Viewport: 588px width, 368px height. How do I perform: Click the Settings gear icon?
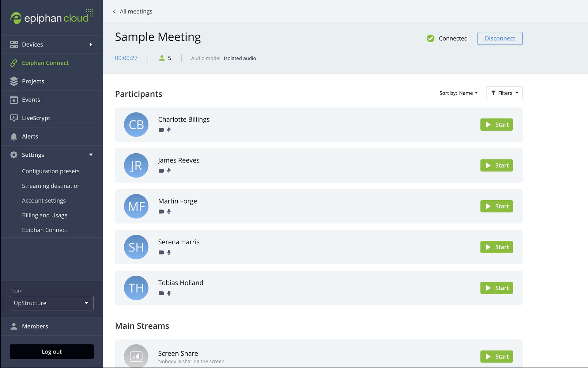14,155
